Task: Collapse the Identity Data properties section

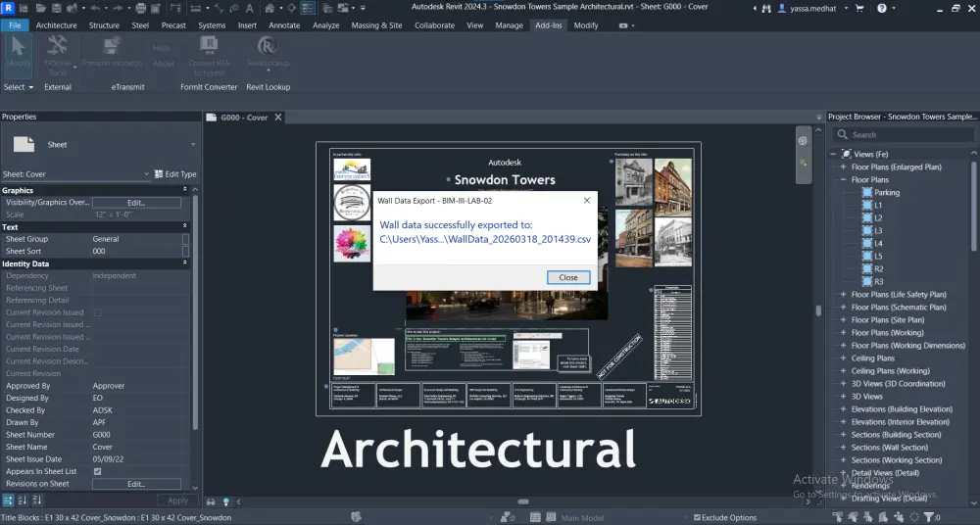Action: 185,263
